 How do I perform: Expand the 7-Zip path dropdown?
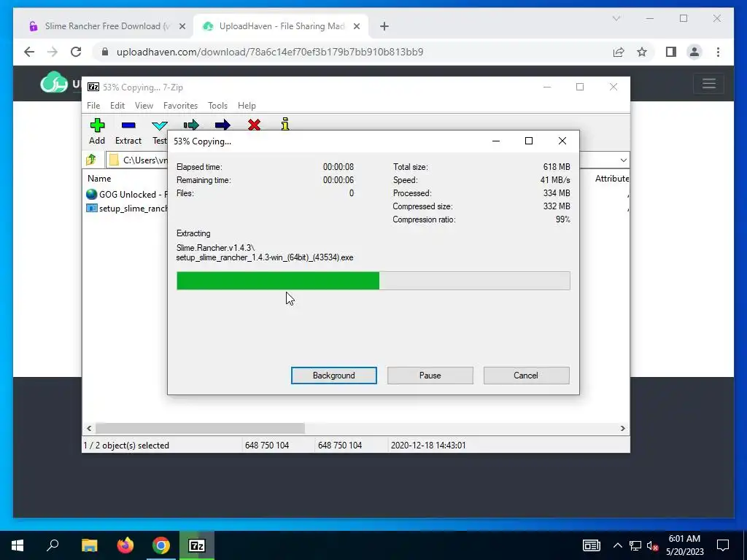[x=623, y=160]
